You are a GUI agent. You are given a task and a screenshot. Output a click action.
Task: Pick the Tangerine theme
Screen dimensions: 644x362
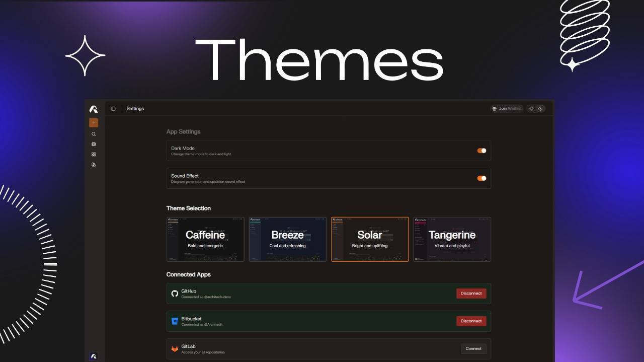[x=452, y=239]
